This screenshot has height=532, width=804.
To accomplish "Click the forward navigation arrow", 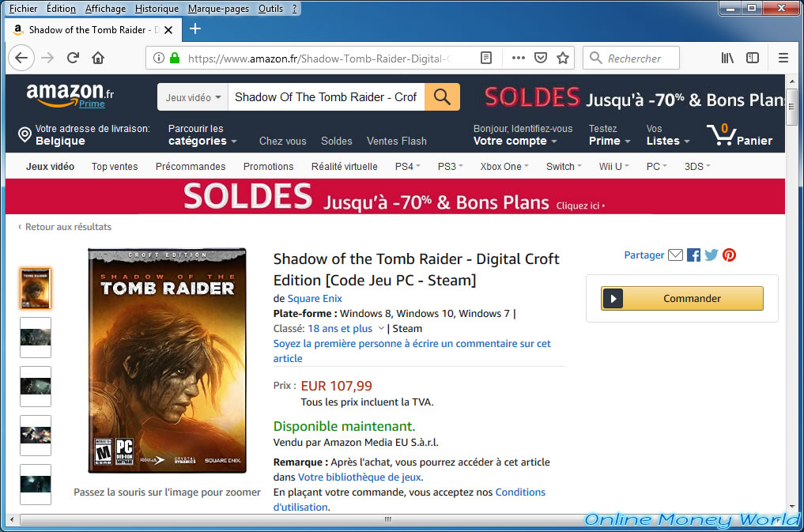I will tap(47, 58).
